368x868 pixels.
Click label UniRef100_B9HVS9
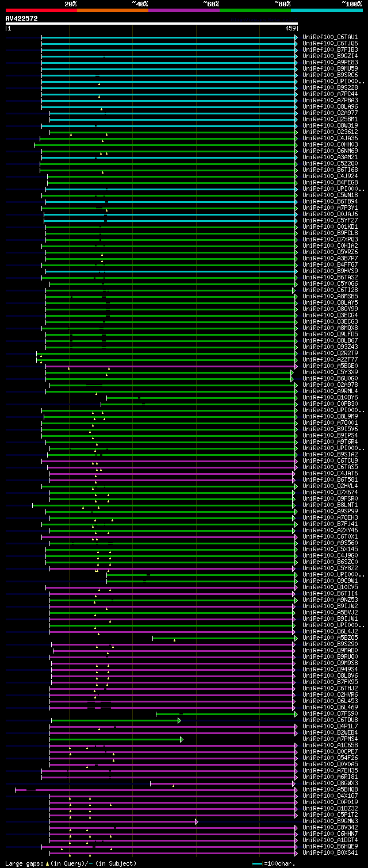coord(330,271)
